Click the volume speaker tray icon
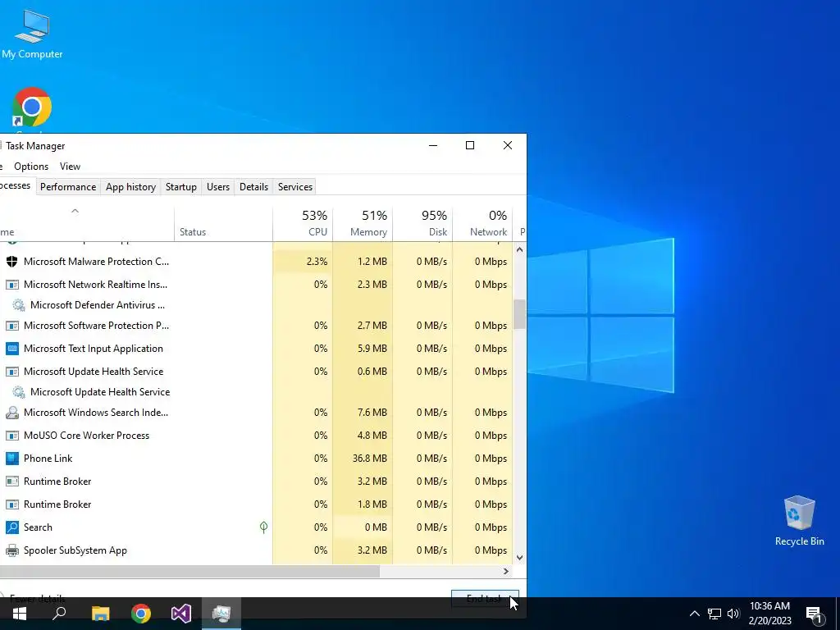This screenshot has height=630, width=840. point(733,614)
